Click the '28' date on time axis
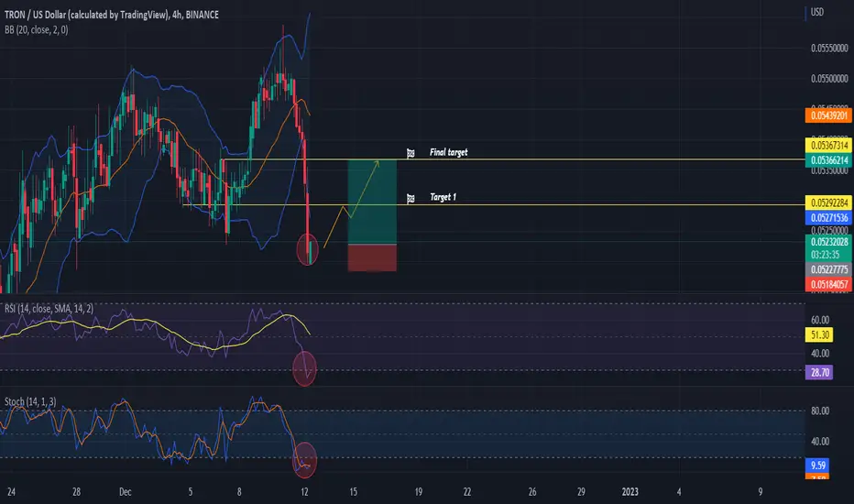The height and width of the screenshot is (504, 854). pyautogui.click(x=76, y=491)
